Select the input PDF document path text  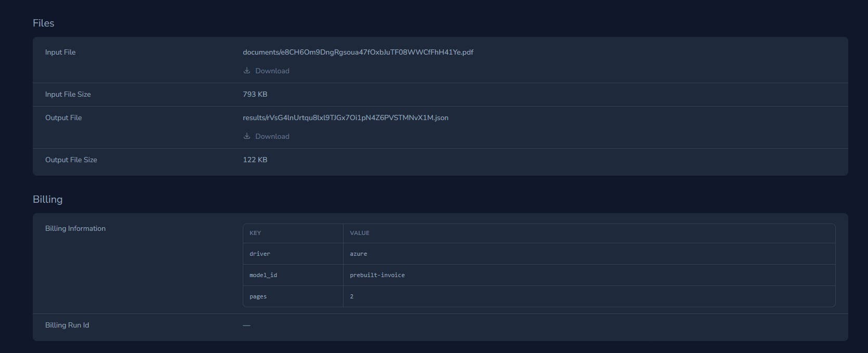point(358,52)
